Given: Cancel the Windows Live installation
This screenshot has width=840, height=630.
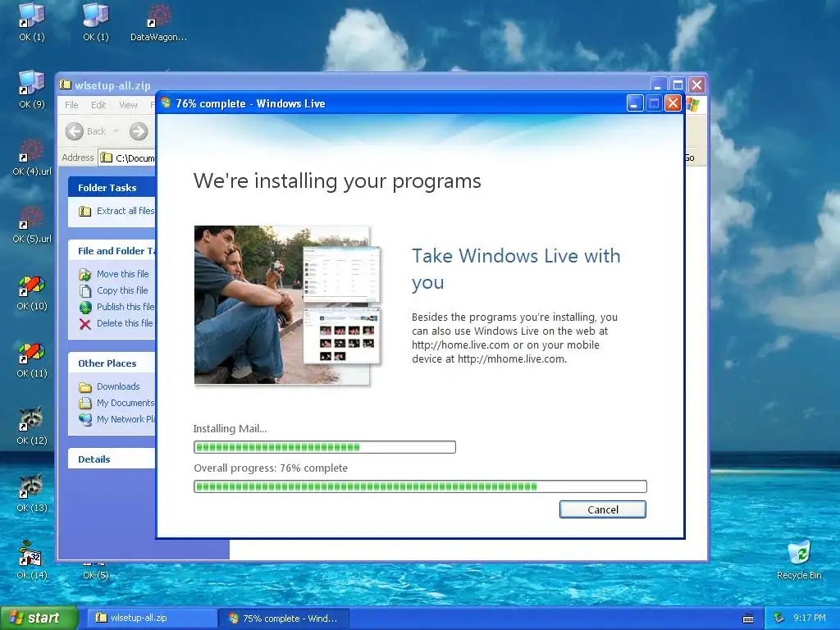Looking at the screenshot, I should [x=603, y=509].
